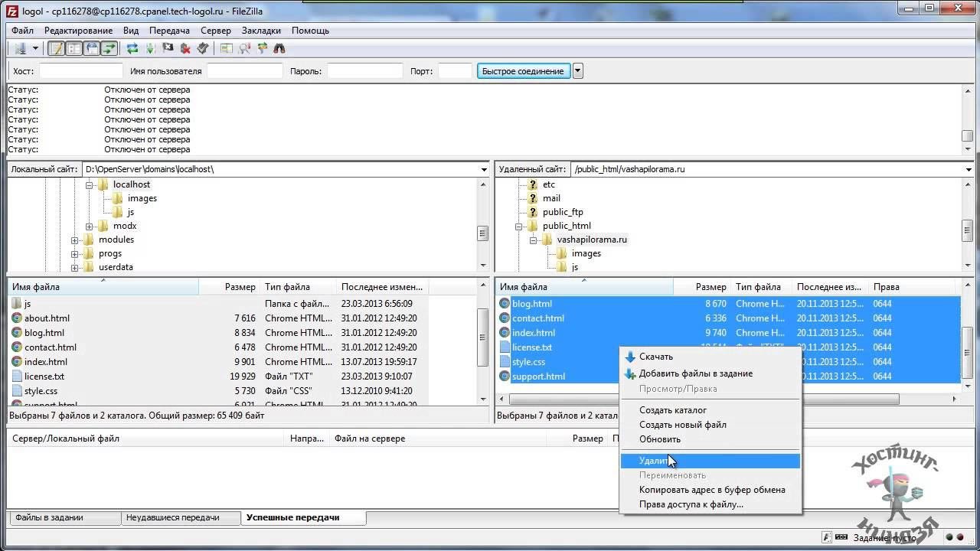Image resolution: width=980 pixels, height=551 pixels.
Task: Click the Хост input field
Action: pos(80,71)
